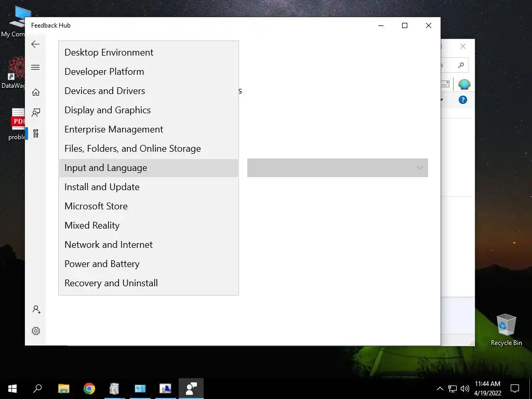The height and width of the screenshot is (399, 532).
Task: Select the PDF file desktop icon
Action: tap(16, 124)
